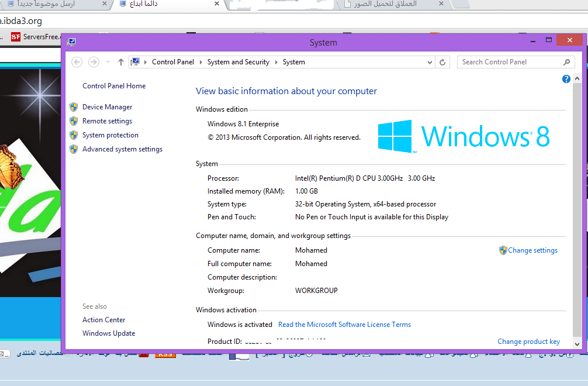This screenshot has width=588, height=386.
Task: Open Change product key link
Action: (x=528, y=342)
